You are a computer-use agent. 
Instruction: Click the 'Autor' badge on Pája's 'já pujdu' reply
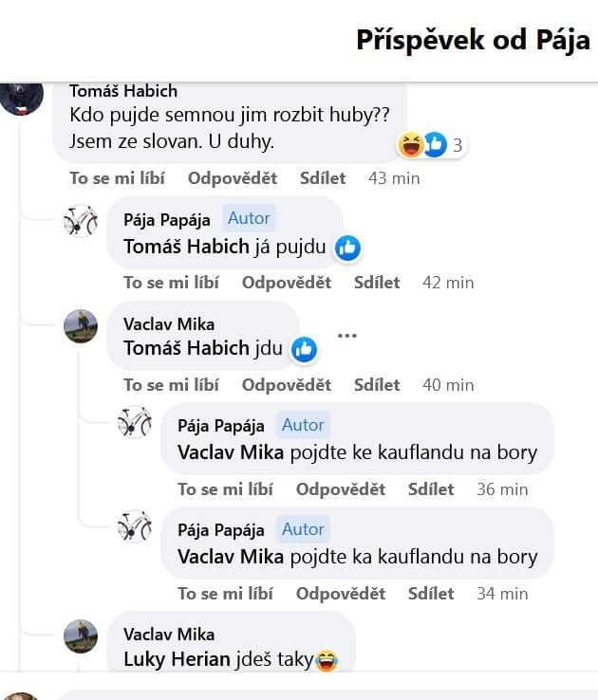coord(249,218)
